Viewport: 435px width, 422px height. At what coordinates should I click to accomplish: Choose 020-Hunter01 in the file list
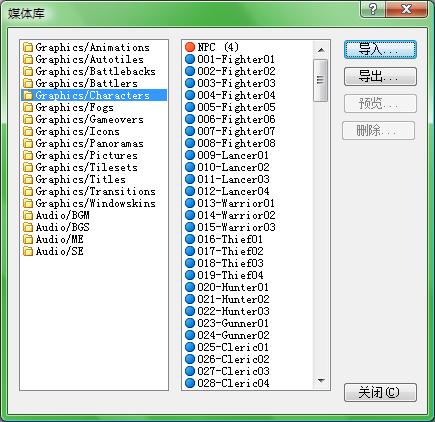pyautogui.click(x=233, y=287)
